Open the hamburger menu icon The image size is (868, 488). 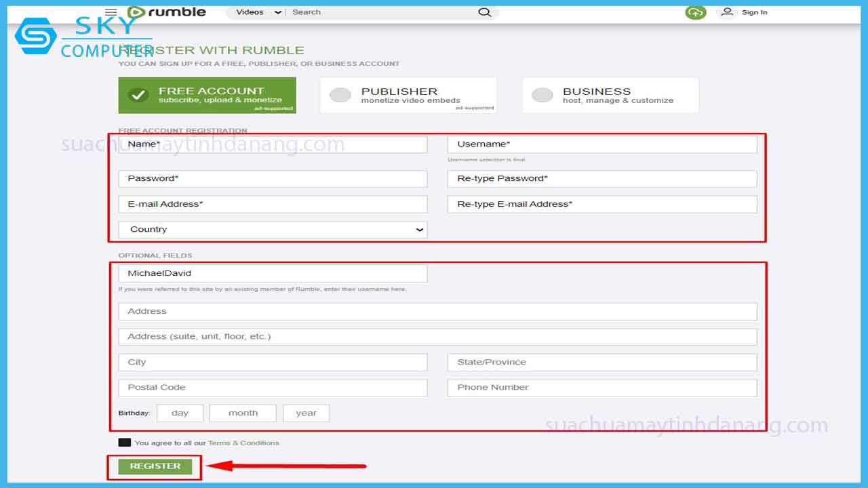(x=111, y=12)
